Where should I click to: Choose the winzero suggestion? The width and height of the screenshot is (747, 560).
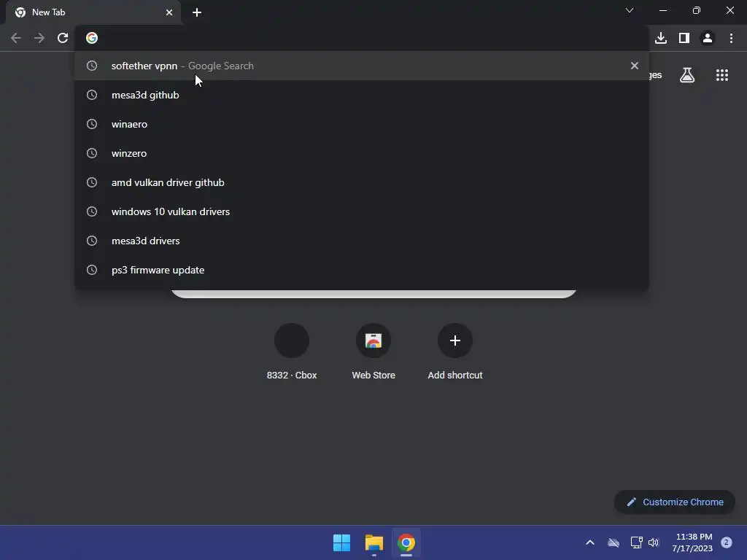coord(362,153)
